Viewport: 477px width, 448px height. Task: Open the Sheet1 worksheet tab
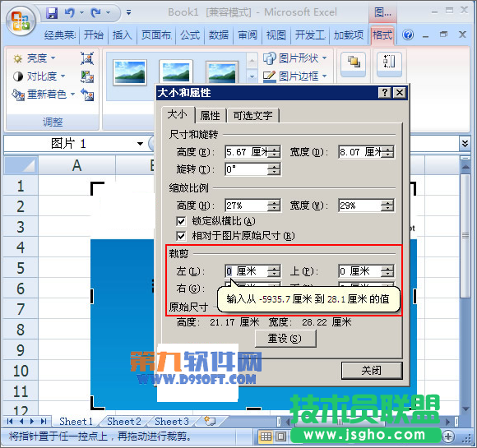click(x=76, y=421)
